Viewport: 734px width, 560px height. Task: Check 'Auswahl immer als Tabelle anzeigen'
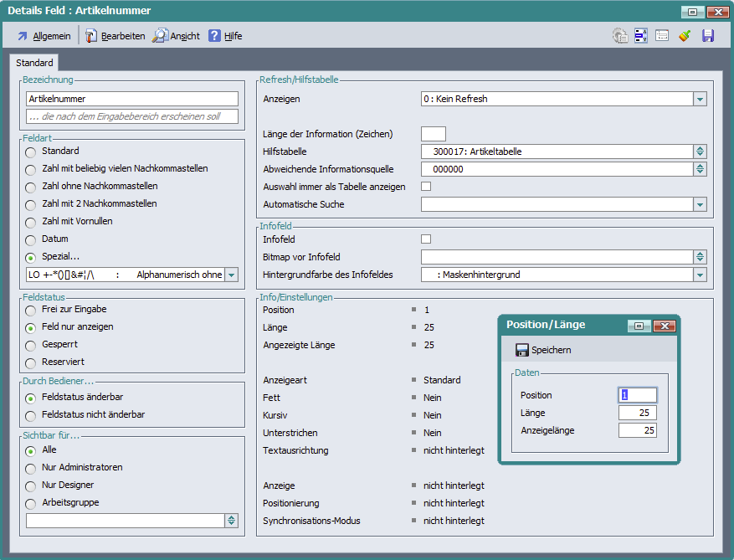tap(426, 187)
